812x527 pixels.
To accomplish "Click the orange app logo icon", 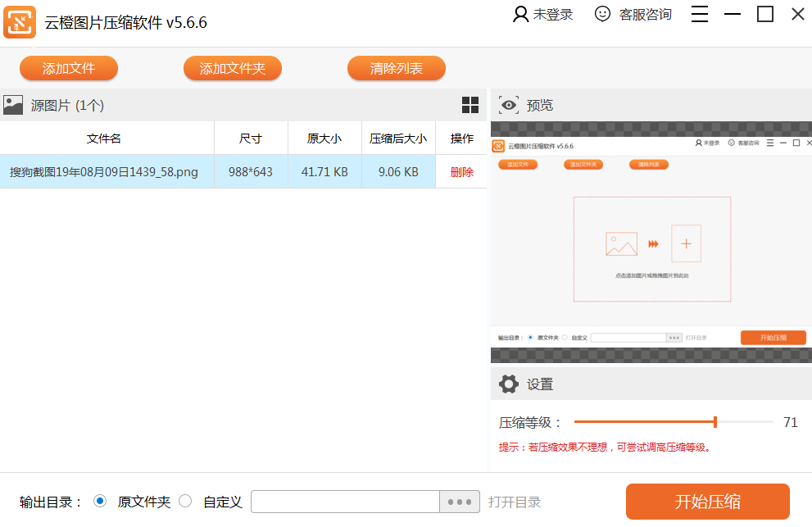I will [20, 22].
